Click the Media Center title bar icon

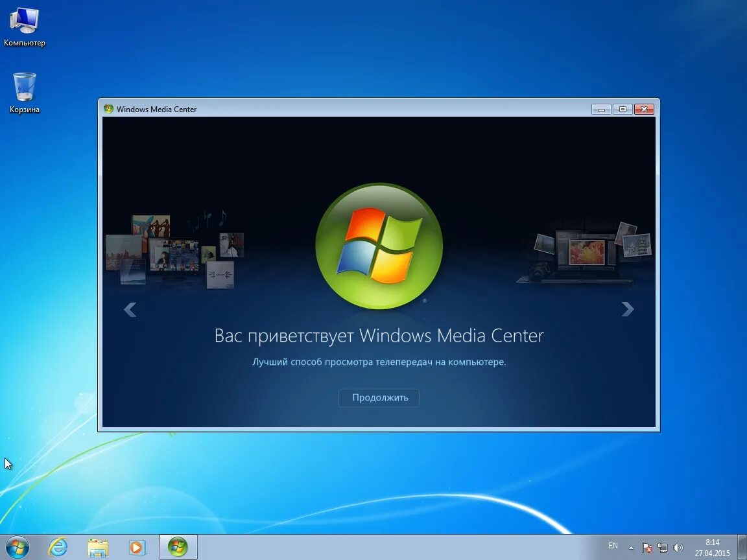tap(108, 109)
